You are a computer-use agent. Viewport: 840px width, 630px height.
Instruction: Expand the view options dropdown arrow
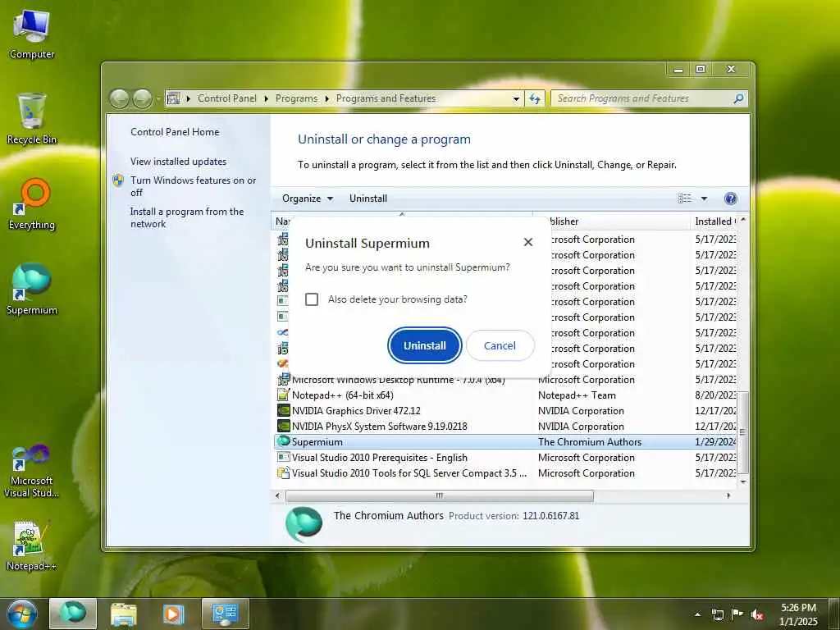click(704, 199)
